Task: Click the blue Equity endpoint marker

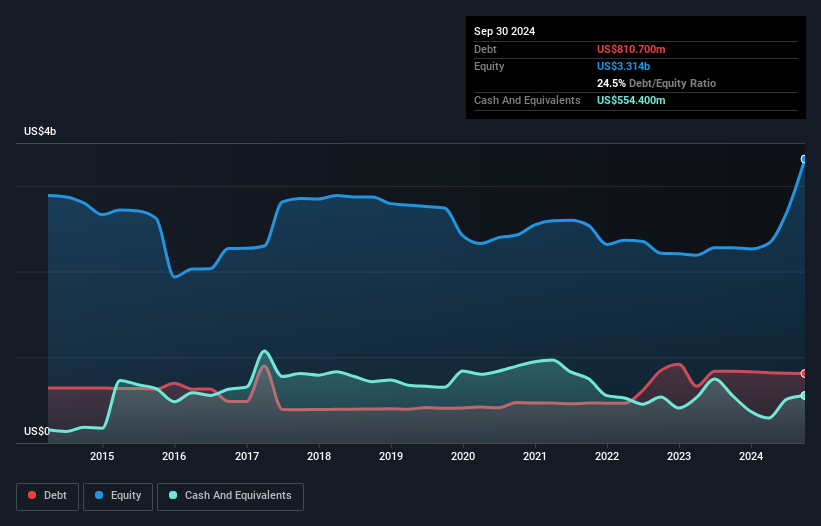Action: 804,159
